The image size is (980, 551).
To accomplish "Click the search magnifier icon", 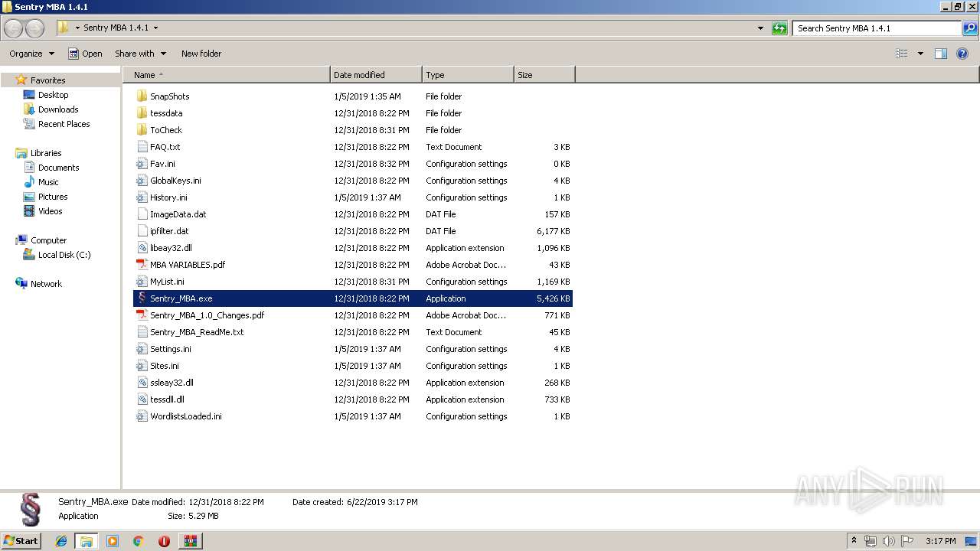I will pyautogui.click(x=970, y=28).
